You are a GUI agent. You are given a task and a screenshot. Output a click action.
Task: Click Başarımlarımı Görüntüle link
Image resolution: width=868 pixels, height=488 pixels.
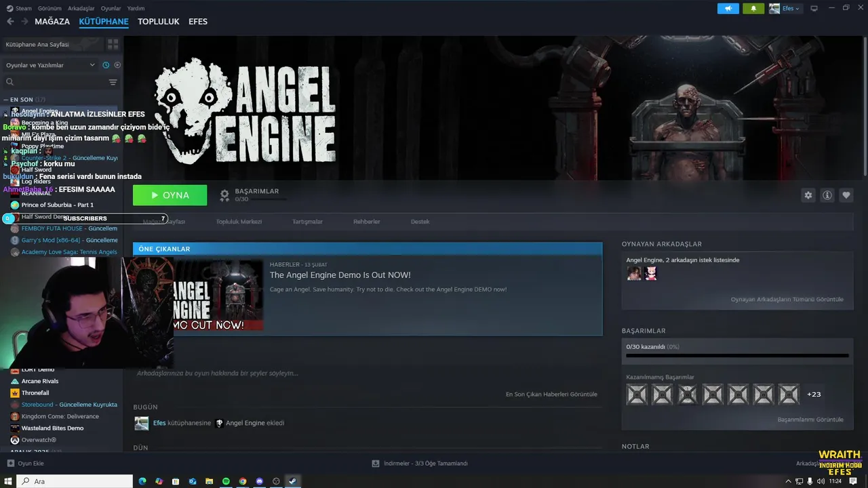810,420
